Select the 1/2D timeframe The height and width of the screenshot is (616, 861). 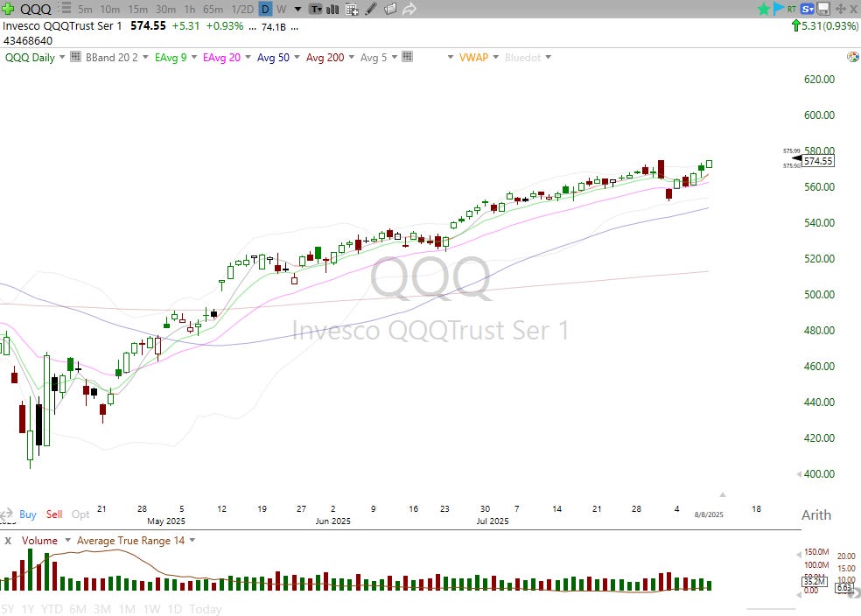pyautogui.click(x=242, y=10)
